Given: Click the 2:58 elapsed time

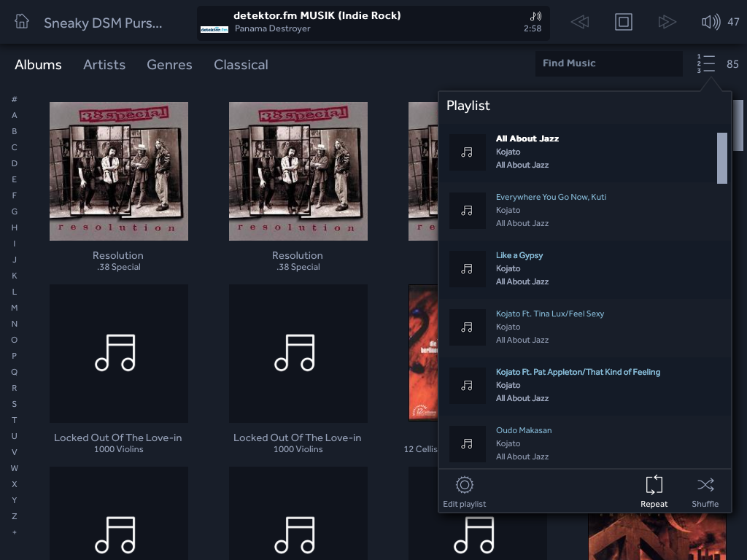Looking at the screenshot, I should tap(532, 28).
